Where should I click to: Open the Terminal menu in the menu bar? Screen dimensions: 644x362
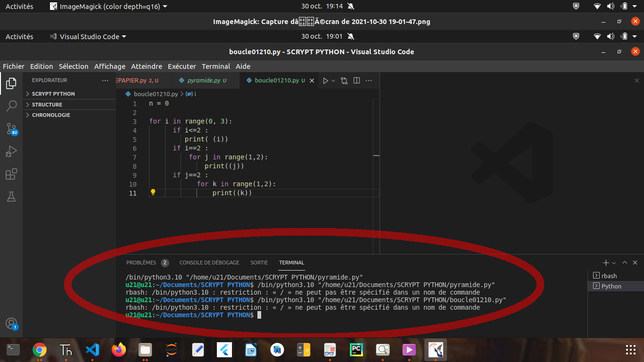[x=216, y=66]
